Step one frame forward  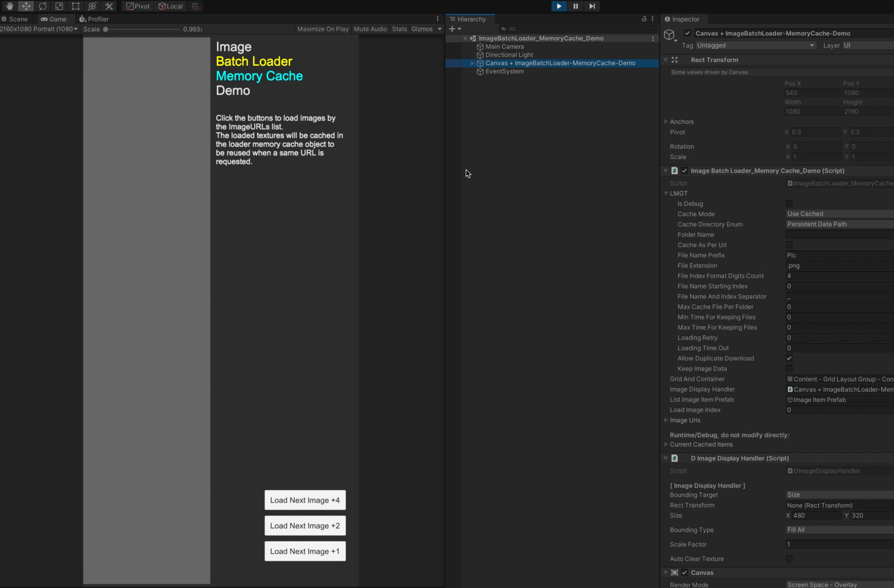[592, 6]
